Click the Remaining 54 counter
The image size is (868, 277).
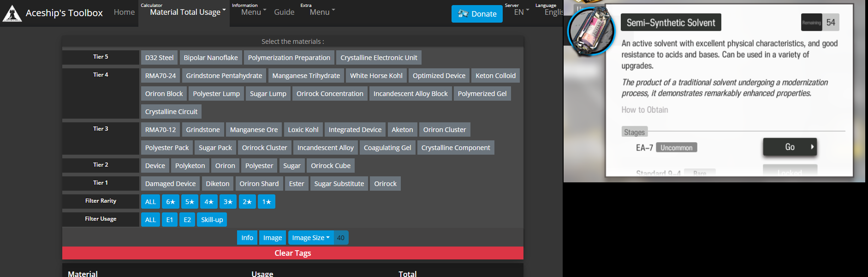pos(820,22)
